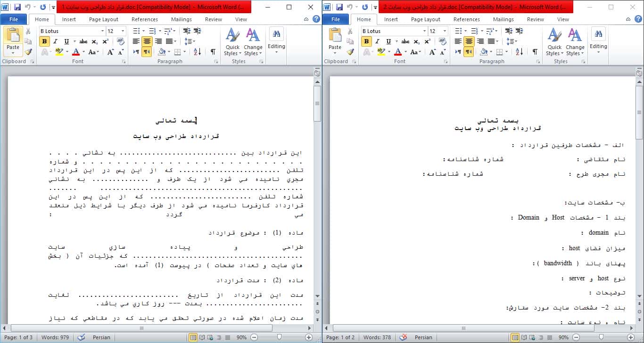Viewport: 644px width, 343px height.
Task: Click vertical scrollbar thumb in left window
Action: pos(317,103)
